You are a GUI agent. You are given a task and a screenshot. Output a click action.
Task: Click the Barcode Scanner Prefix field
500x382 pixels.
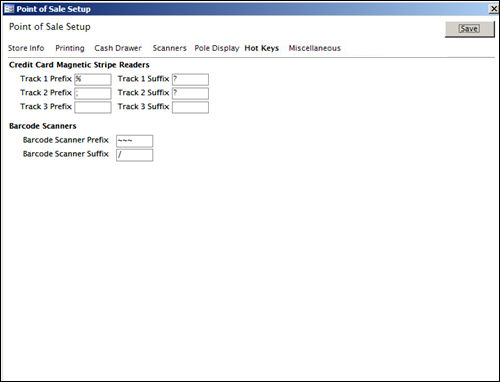pos(135,141)
